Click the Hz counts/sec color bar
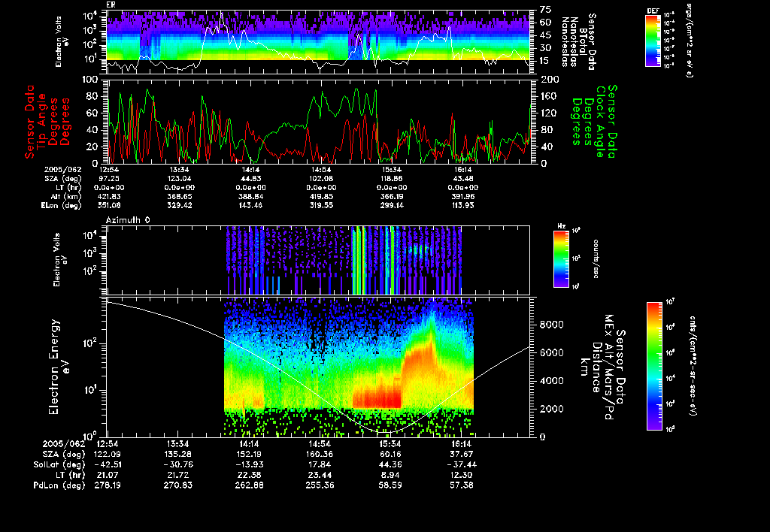The width and height of the screenshot is (770, 532). tap(561, 258)
